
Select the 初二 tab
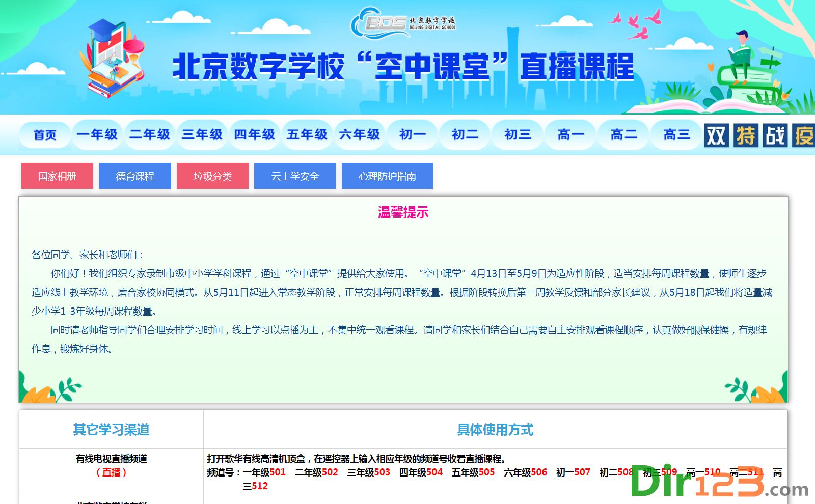465,134
